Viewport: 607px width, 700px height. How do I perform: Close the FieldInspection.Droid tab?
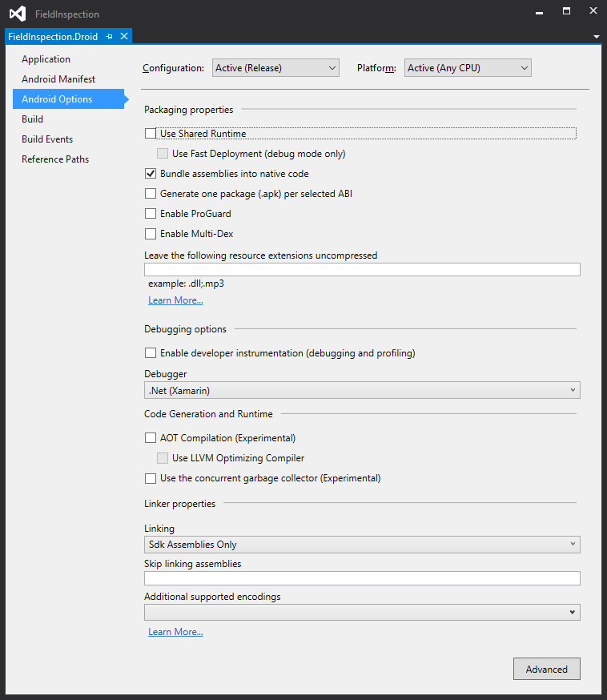coord(124,36)
